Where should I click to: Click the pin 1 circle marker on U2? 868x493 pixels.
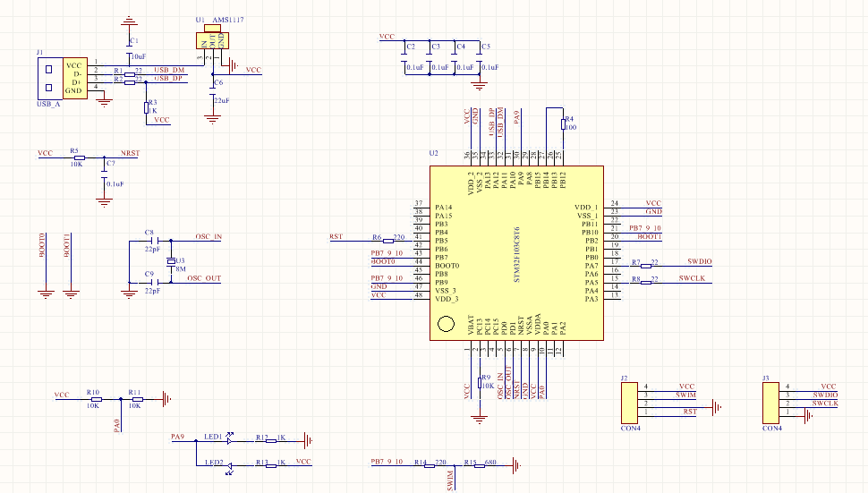447,324
